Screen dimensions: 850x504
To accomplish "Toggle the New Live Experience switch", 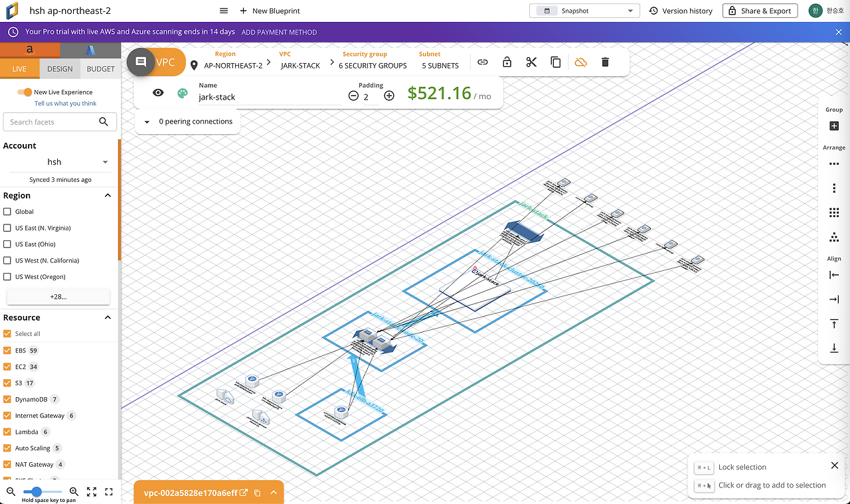I will 25,92.
